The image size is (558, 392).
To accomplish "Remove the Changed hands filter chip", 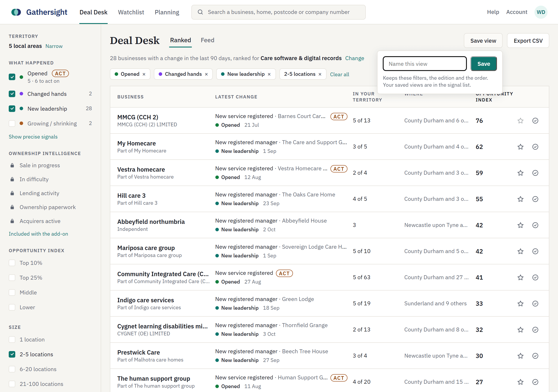I will 206,74.
